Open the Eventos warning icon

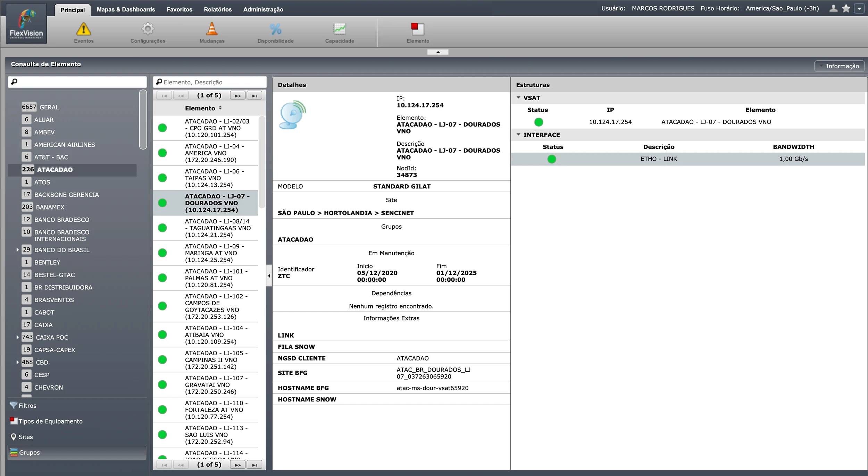84,29
